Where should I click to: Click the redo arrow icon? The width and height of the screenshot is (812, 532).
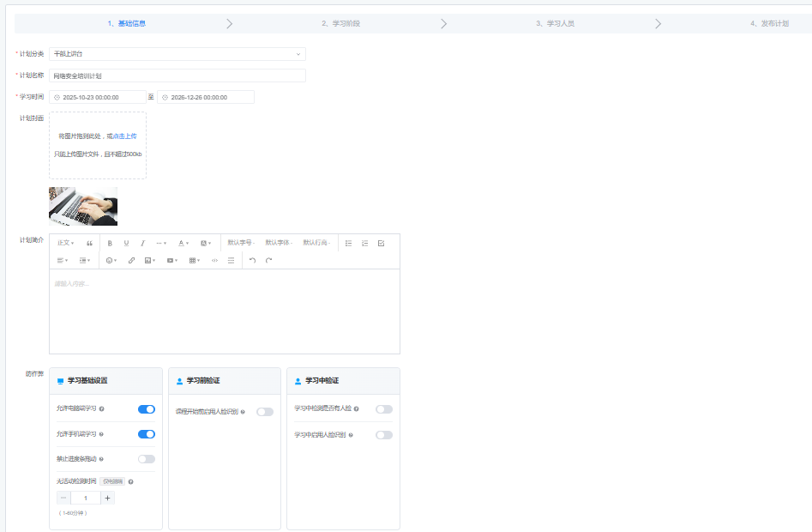(x=268, y=260)
